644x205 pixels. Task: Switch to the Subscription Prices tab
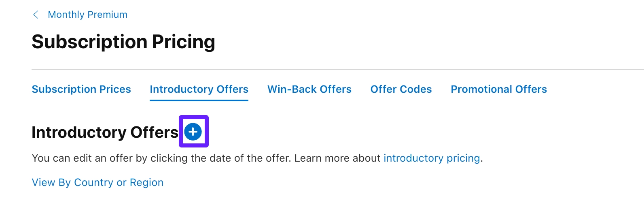tap(81, 89)
